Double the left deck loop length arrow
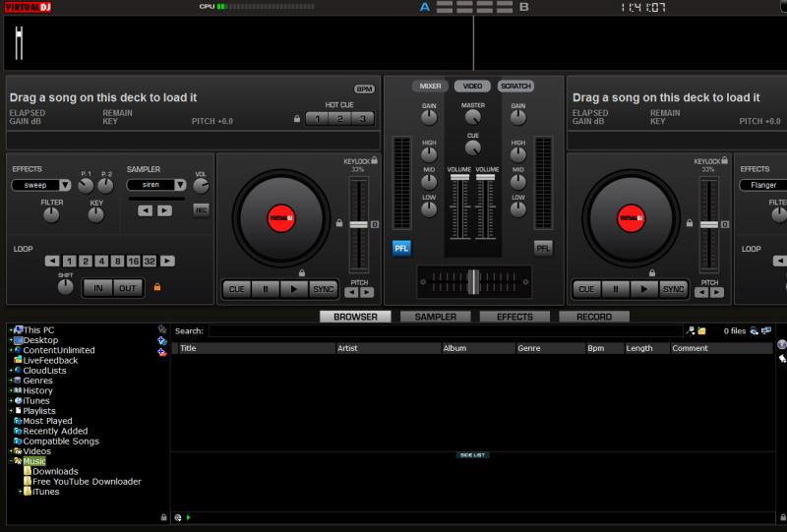The image size is (787, 532). [167, 261]
